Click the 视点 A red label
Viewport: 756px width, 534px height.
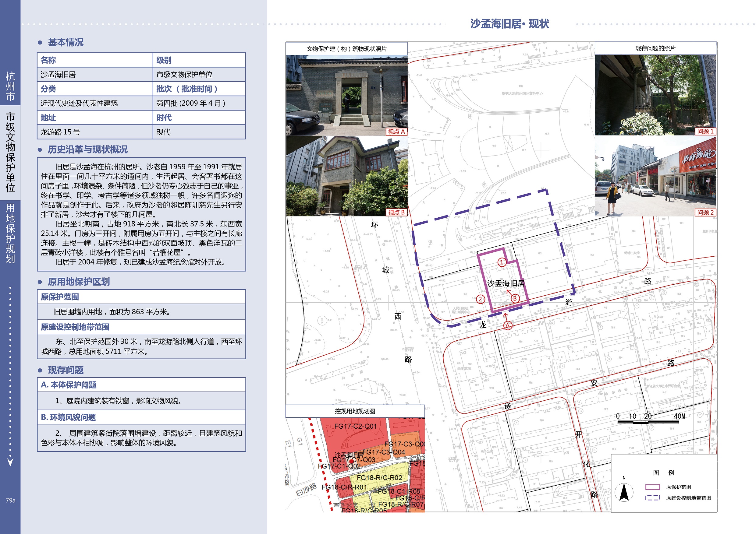point(396,132)
